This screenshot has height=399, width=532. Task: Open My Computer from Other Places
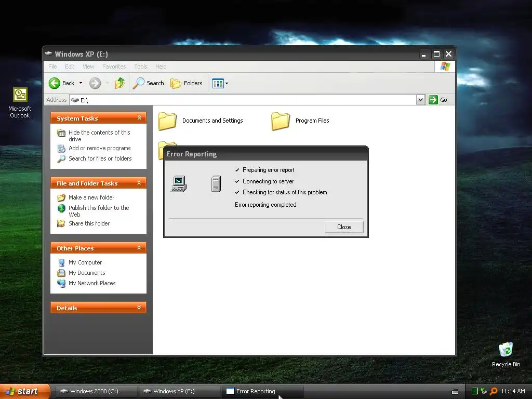tap(85, 262)
